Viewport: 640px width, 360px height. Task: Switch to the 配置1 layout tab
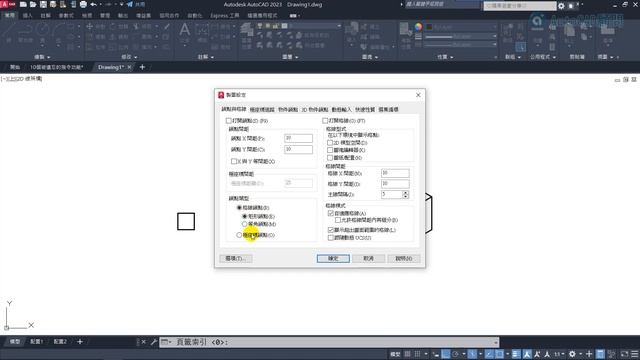click(x=37, y=342)
